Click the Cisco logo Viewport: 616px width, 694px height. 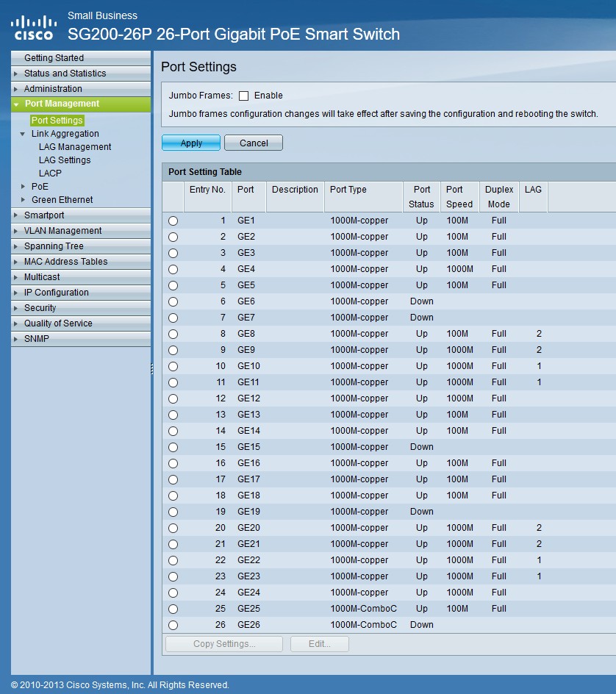34,28
